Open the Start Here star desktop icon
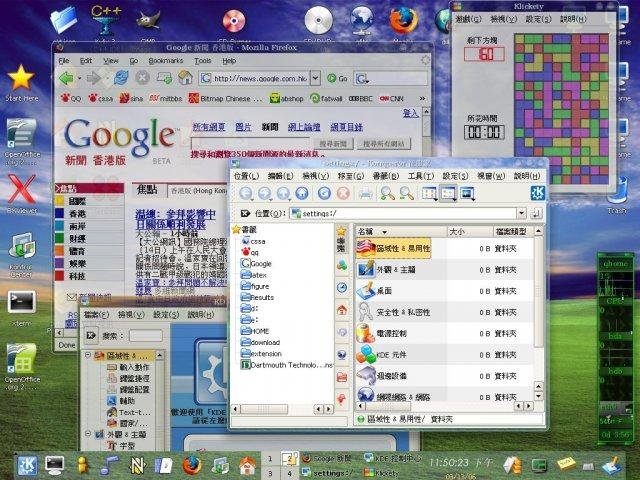The image size is (640, 480). click(21, 83)
